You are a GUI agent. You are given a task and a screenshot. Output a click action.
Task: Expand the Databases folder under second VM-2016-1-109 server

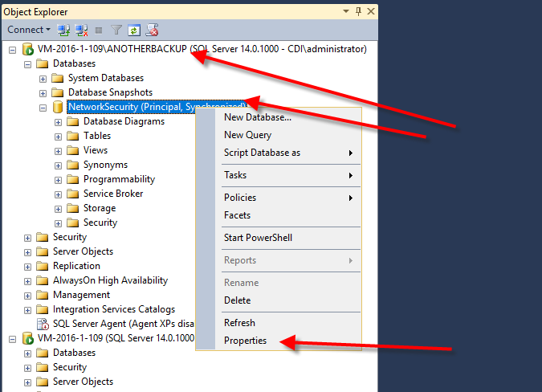pos(27,353)
